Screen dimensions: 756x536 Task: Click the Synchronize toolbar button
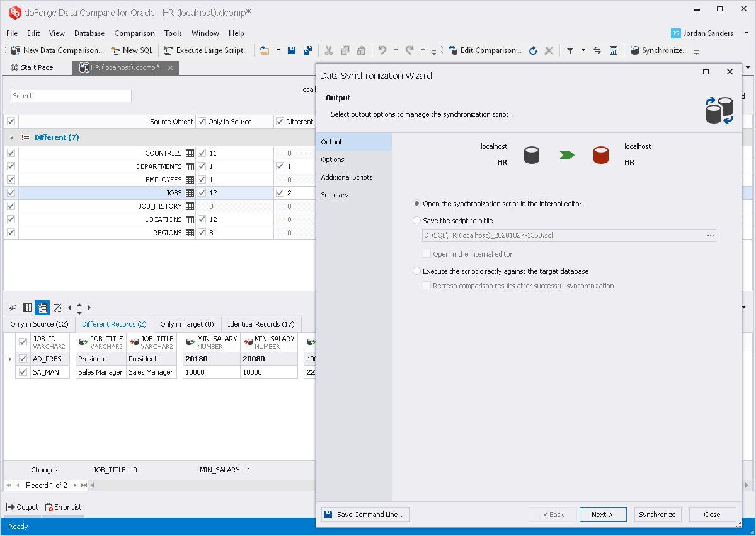(659, 50)
